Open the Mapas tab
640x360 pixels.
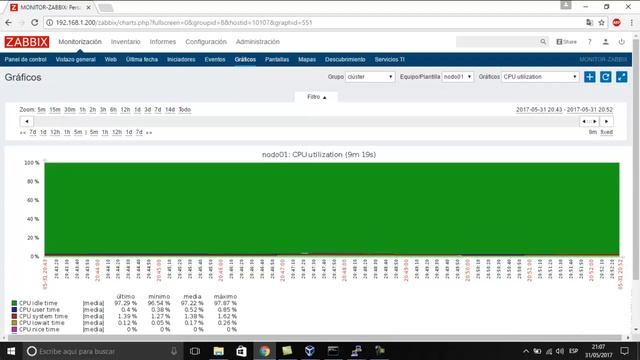[307, 60]
